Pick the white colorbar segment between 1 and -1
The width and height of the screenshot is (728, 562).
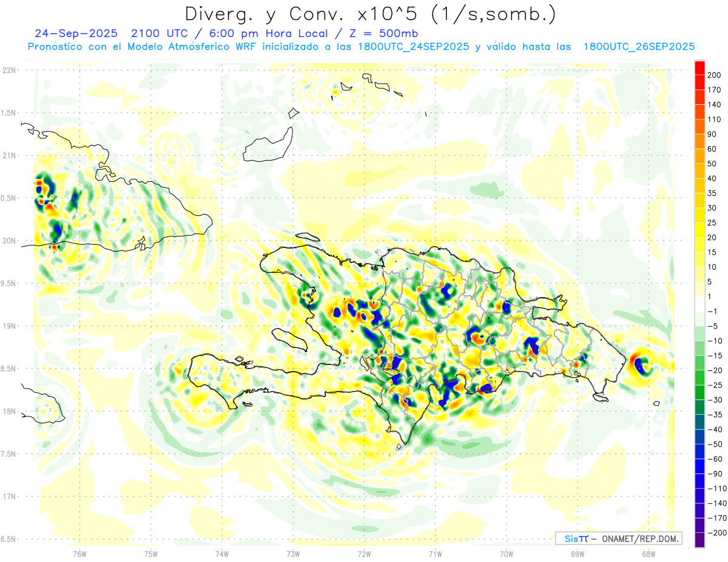click(x=700, y=304)
